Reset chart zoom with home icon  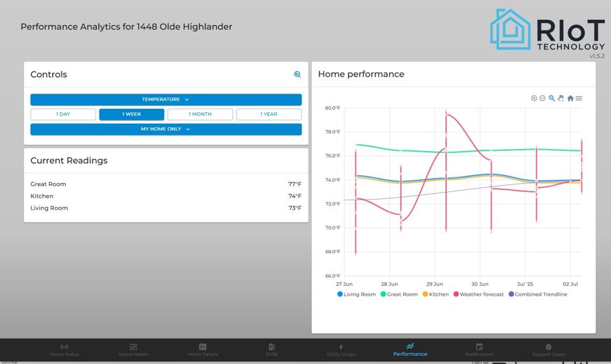[x=570, y=98]
